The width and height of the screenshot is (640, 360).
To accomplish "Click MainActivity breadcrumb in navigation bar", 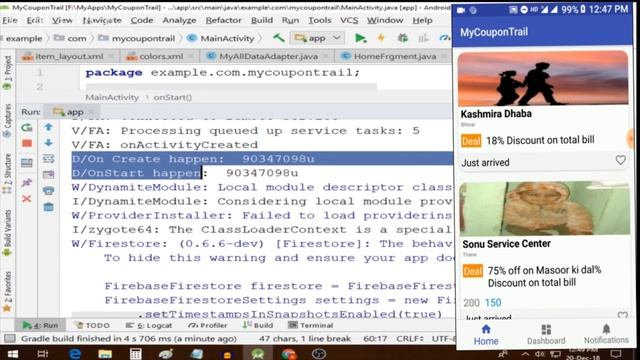I will (x=221, y=38).
